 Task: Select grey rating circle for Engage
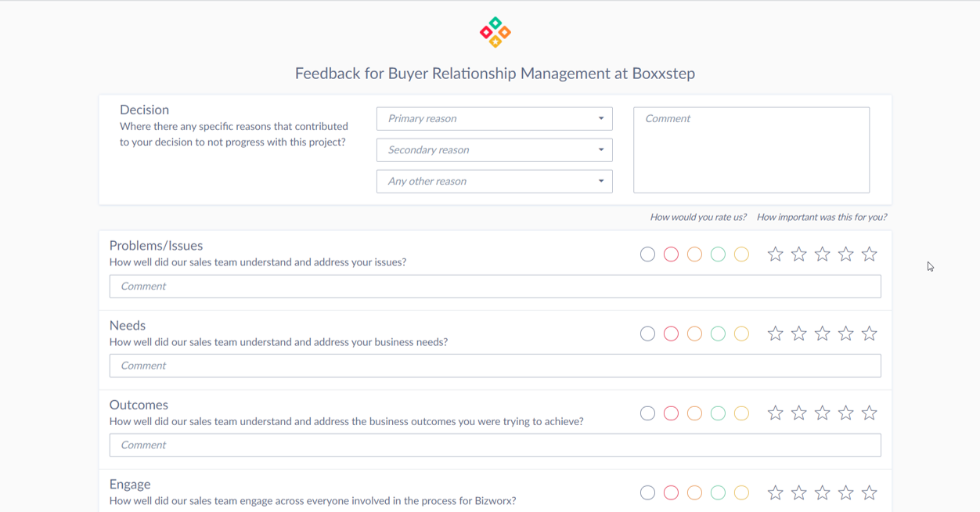coord(647,493)
